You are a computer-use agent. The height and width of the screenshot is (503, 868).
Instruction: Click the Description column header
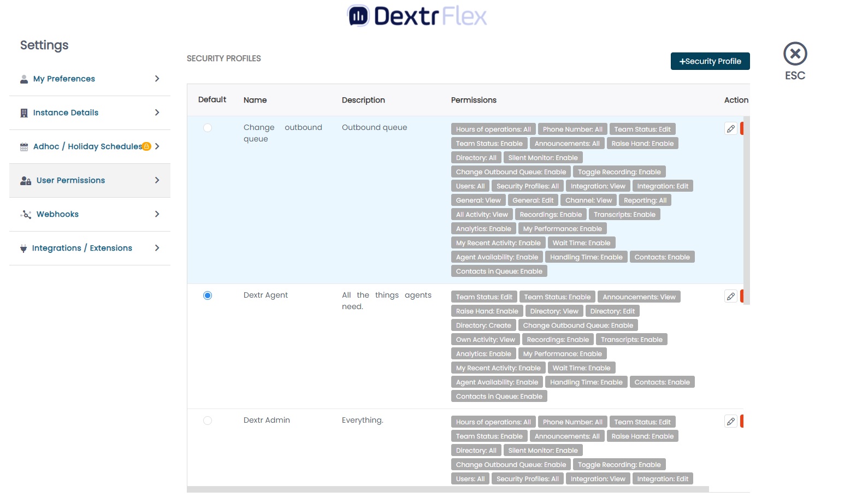(x=363, y=100)
